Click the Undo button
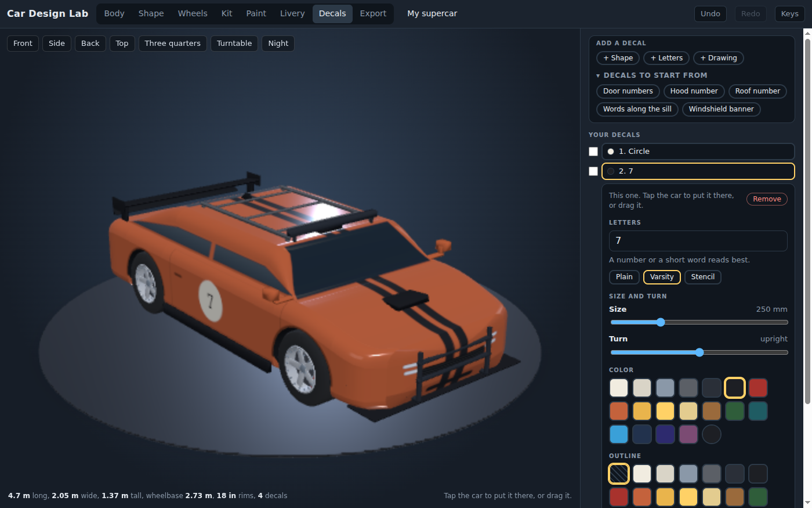This screenshot has width=812, height=508. 710,14
